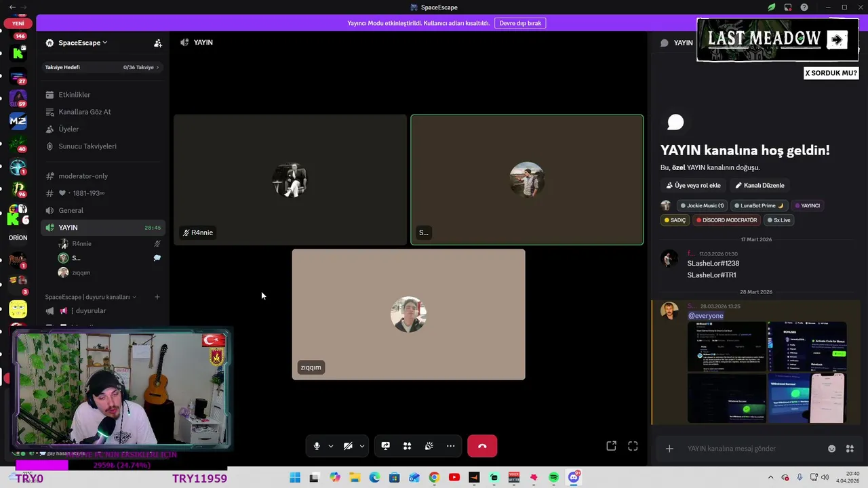Screen dimensions: 868x488
Task: Open YouTube app from taskbar
Action: click(x=454, y=478)
